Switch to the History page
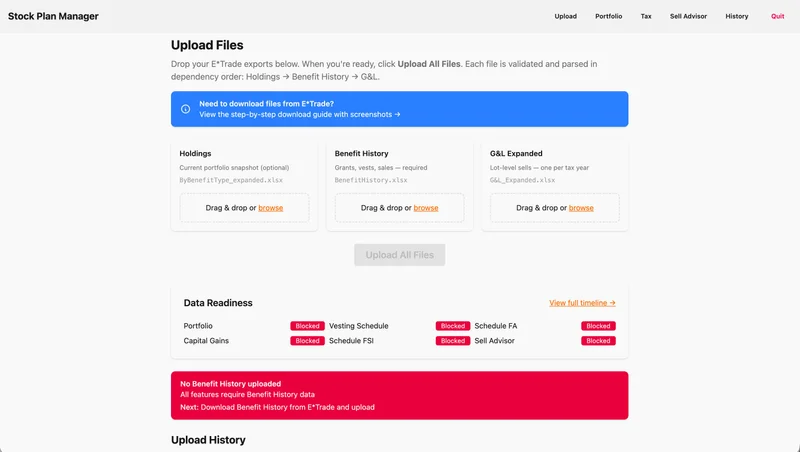 737,16
